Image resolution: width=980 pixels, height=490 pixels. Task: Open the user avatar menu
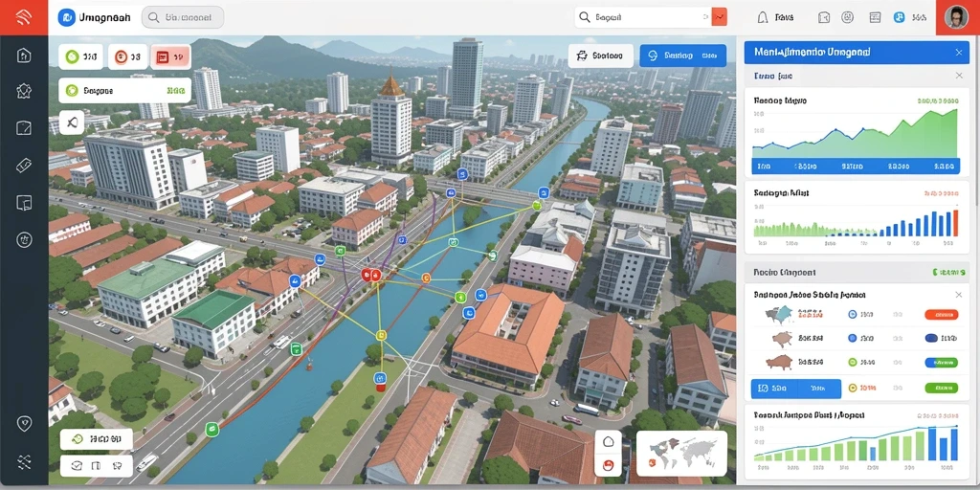(x=956, y=17)
